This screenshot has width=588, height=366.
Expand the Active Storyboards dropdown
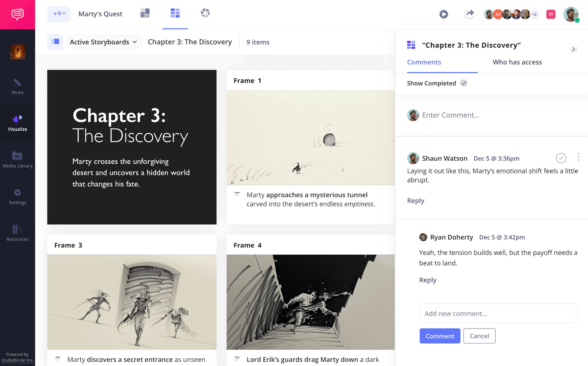[x=103, y=42]
